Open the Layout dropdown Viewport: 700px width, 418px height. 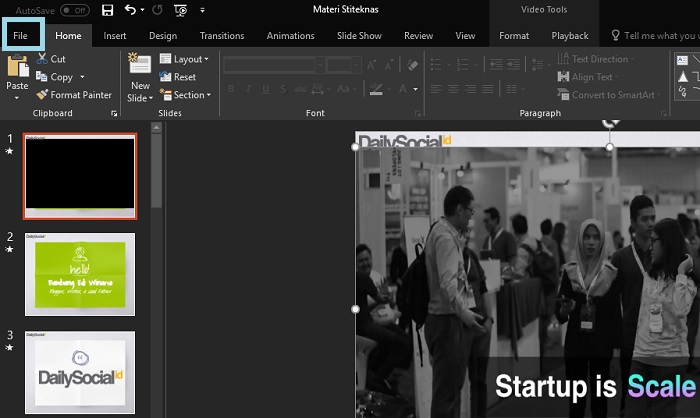184,59
